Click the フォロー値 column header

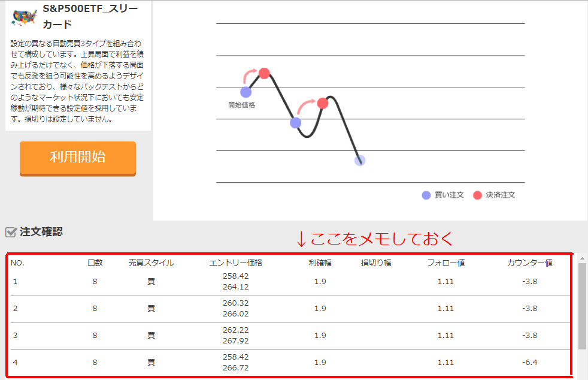pyautogui.click(x=446, y=263)
